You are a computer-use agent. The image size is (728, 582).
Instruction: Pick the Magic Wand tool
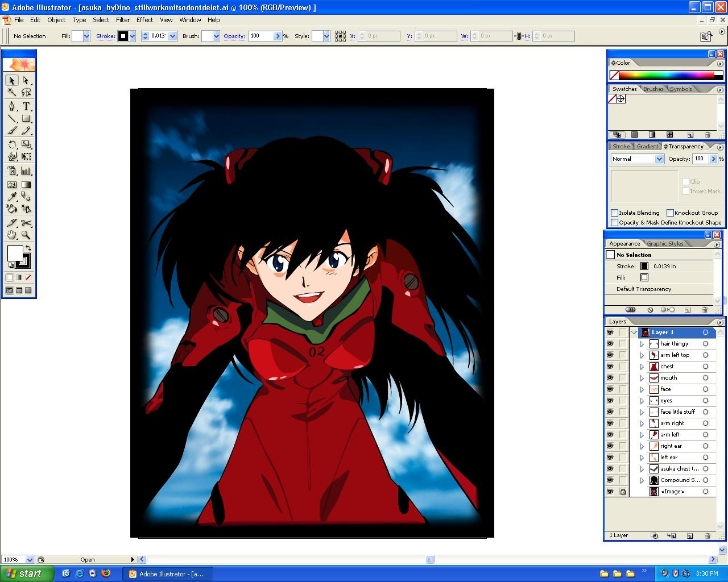click(x=12, y=92)
